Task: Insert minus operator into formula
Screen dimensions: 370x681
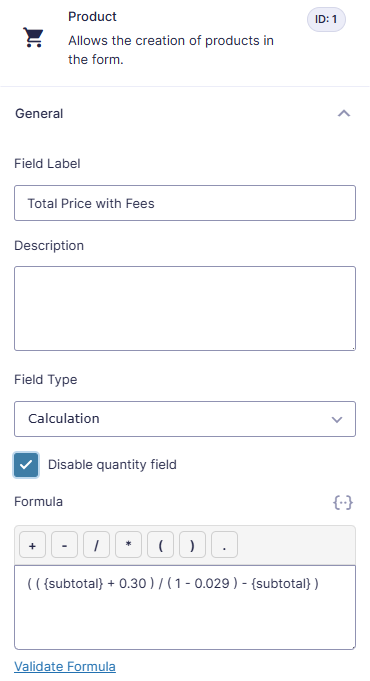Action: click(64, 545)
